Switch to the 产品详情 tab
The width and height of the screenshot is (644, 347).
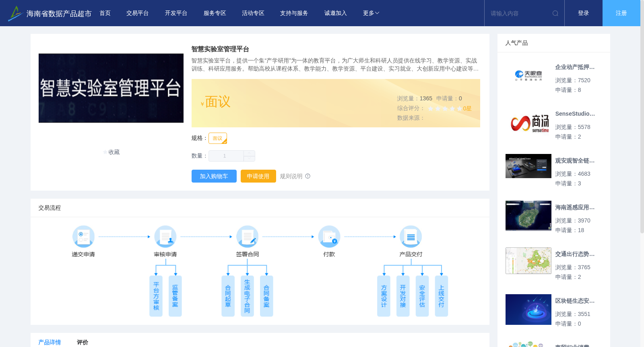click(50, 342)
